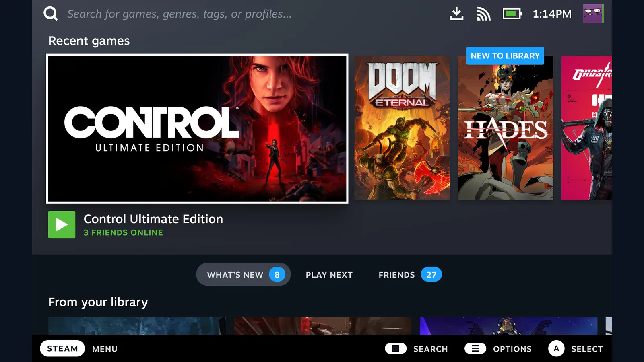Click the SELECT label in footer
This screenshot has height=362, width=644.
coord(587,349)
